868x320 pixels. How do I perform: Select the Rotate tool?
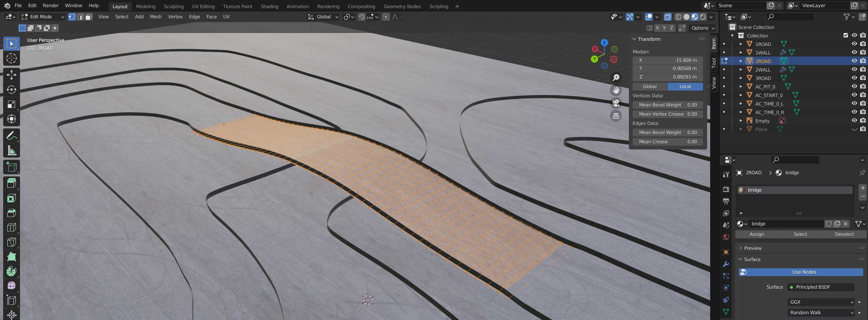pyautogui.click(x=12, y=90)
